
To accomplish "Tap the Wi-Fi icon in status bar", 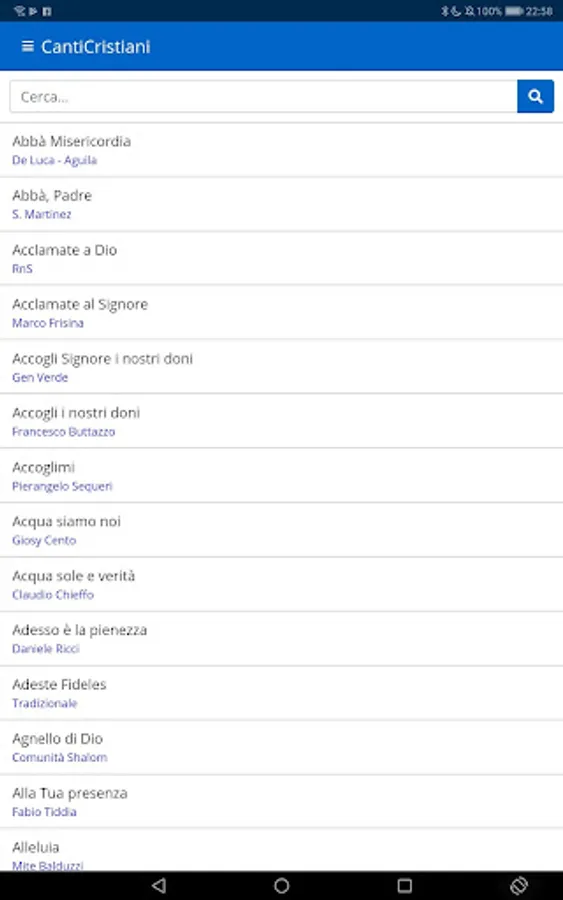I will pos(20,11).
